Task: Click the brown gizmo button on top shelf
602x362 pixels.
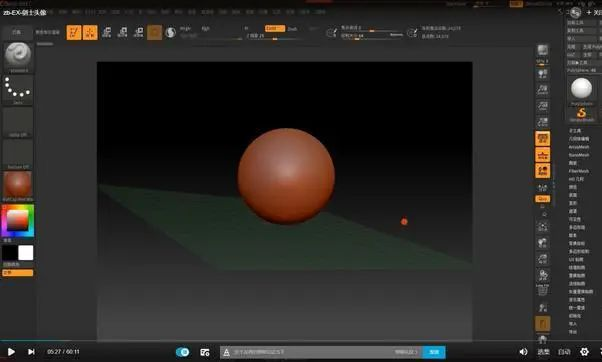Action: tap(154, 33)
